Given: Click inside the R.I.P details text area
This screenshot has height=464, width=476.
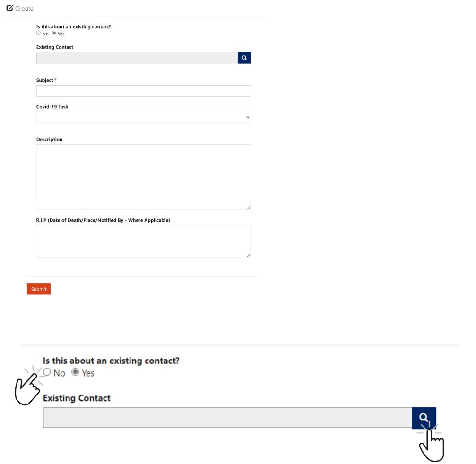Looking at the screenshot, I should [143, 241].
